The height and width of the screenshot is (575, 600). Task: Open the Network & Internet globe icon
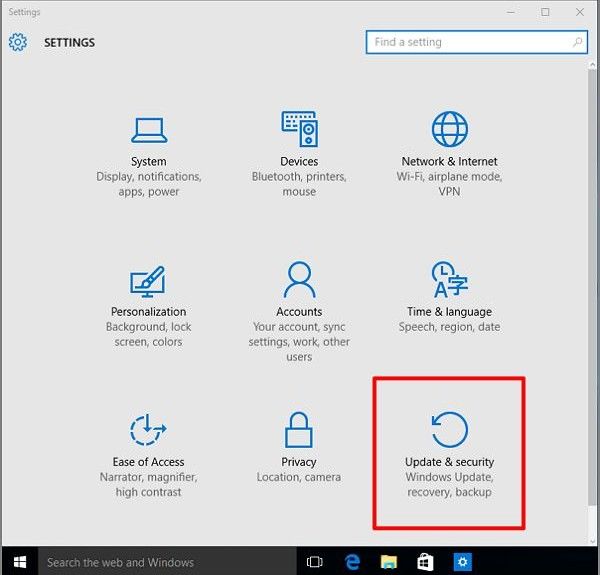pos(450,129)
